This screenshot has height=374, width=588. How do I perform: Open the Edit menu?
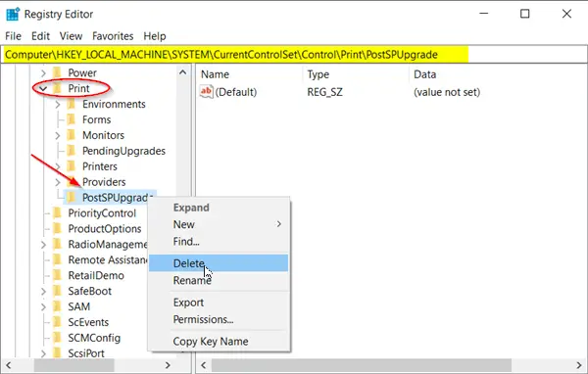point(40,36)
